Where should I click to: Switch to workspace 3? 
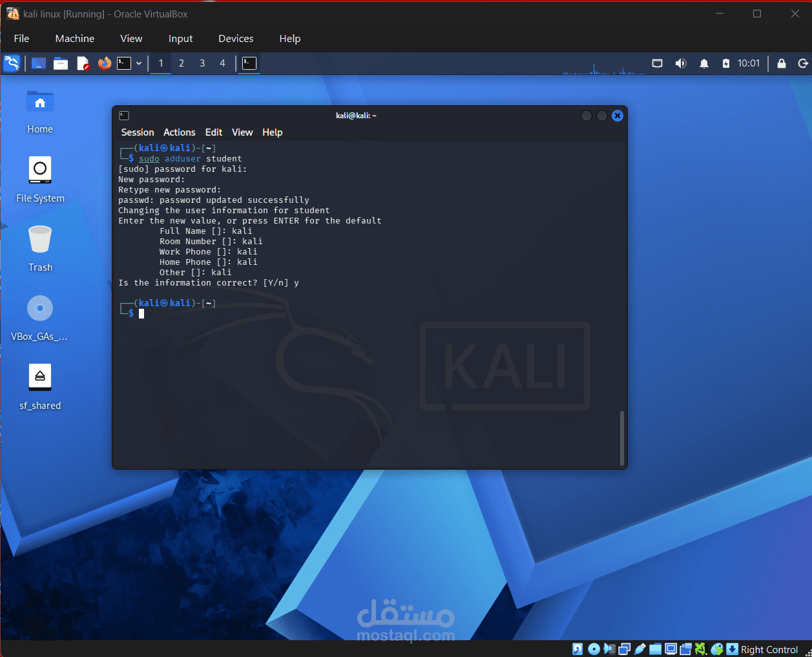(202, 63)
